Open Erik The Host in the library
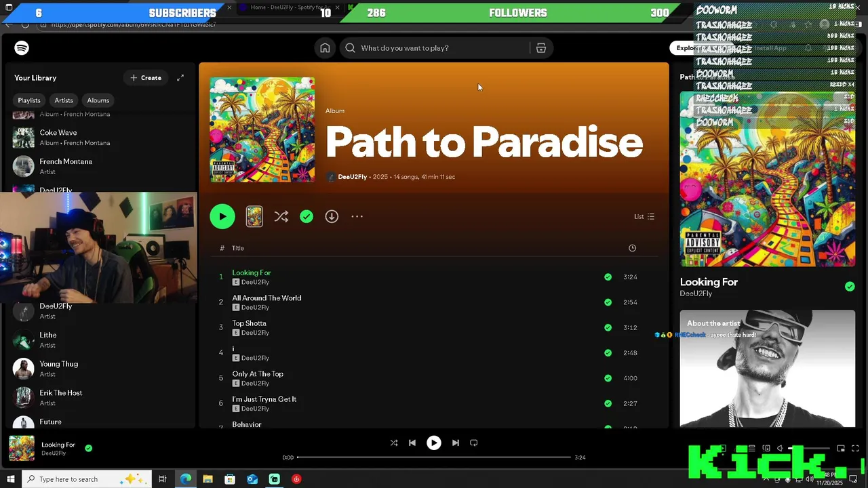This screenshot has height=488, width=868. (102, 398)
